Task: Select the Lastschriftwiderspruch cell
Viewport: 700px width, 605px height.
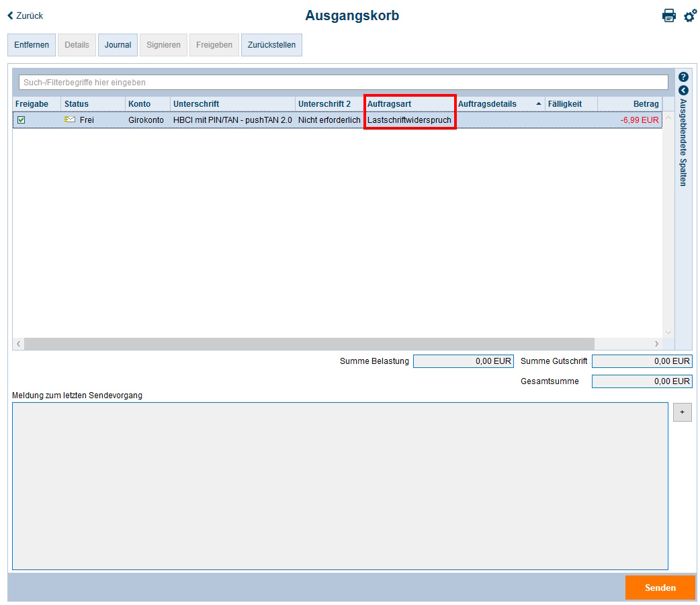Action: tap(409, 120)
